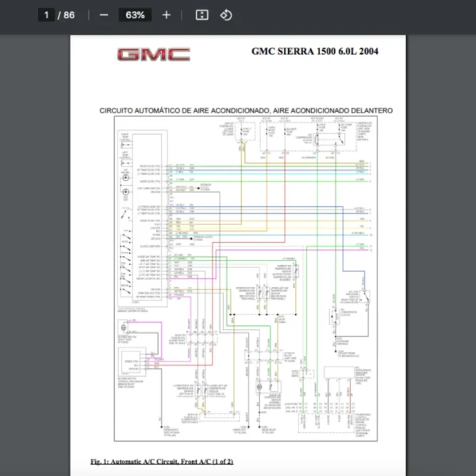The width and height of the screenshot is (476, 476).
Task: Click the zoom in plus icon
Action: click(x=166, y=15)
